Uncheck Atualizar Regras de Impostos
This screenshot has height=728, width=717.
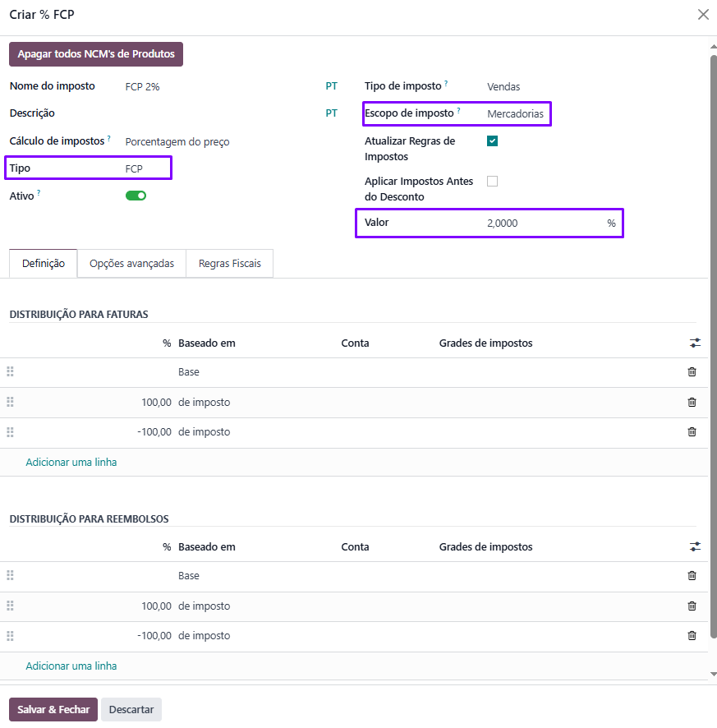click(x=493, y=141)
